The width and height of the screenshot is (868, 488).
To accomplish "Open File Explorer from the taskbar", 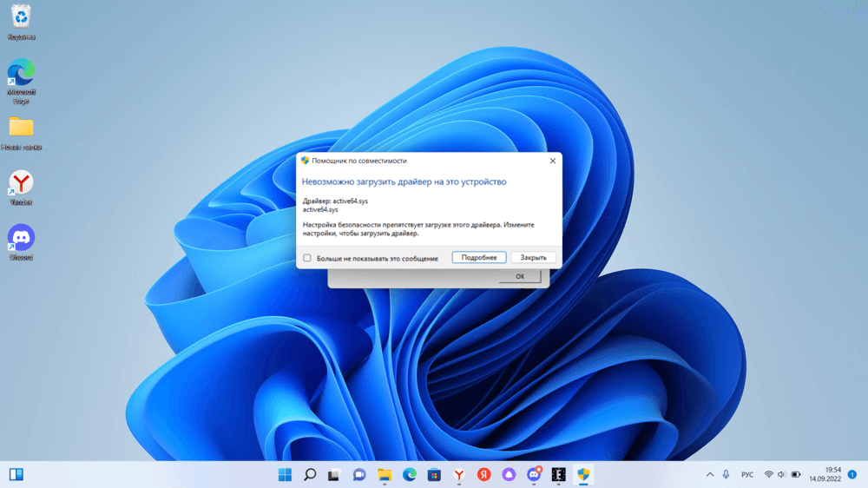I will [x=385, y=475].
